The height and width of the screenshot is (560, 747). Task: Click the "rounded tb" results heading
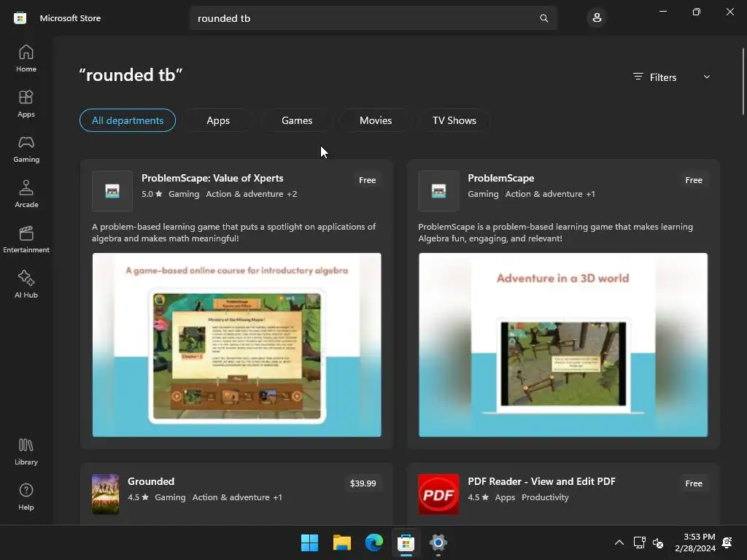[x=131, y=75]
